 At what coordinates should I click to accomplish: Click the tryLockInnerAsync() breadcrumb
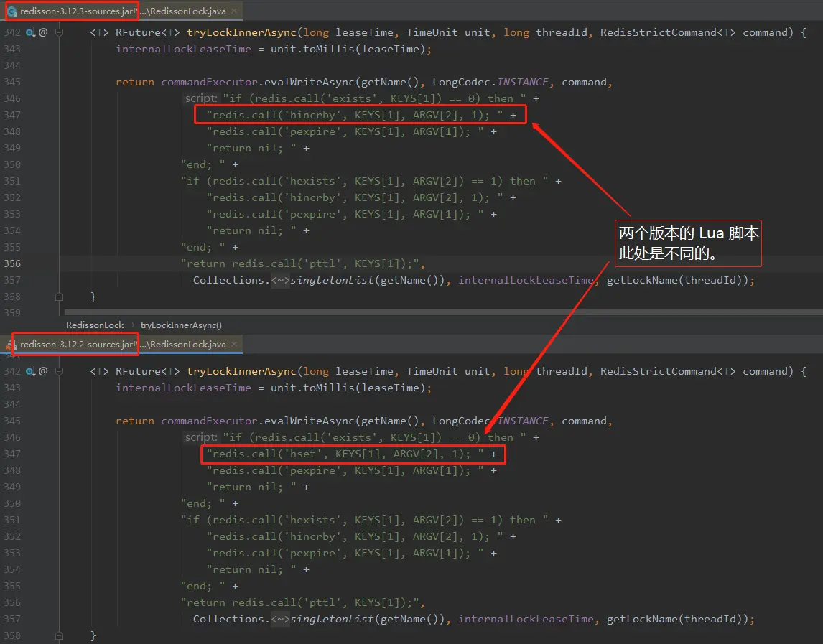181,325
